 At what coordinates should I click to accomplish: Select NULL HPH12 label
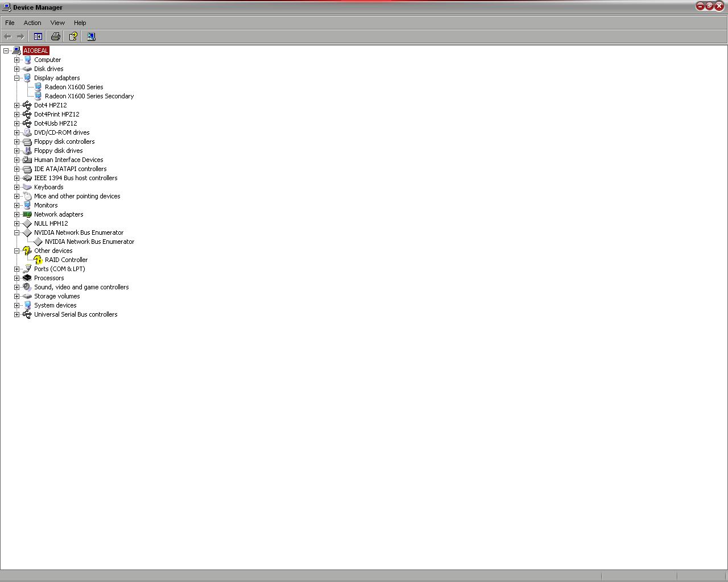pos(51,223)
